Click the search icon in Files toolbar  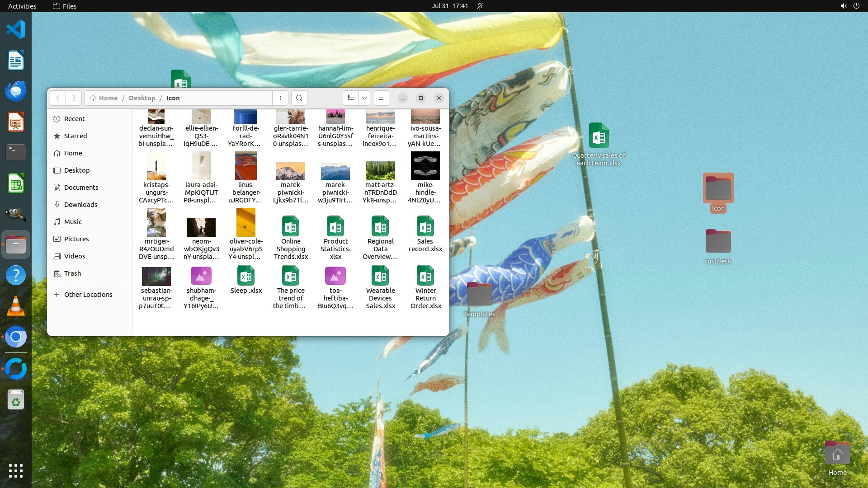(299, 98)
